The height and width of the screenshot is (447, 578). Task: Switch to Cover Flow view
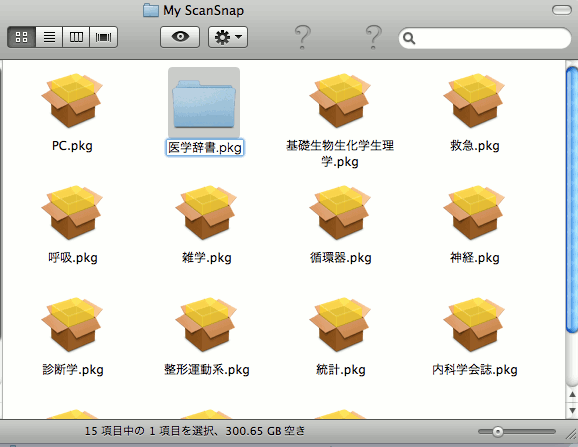click(x=104, y=37)
